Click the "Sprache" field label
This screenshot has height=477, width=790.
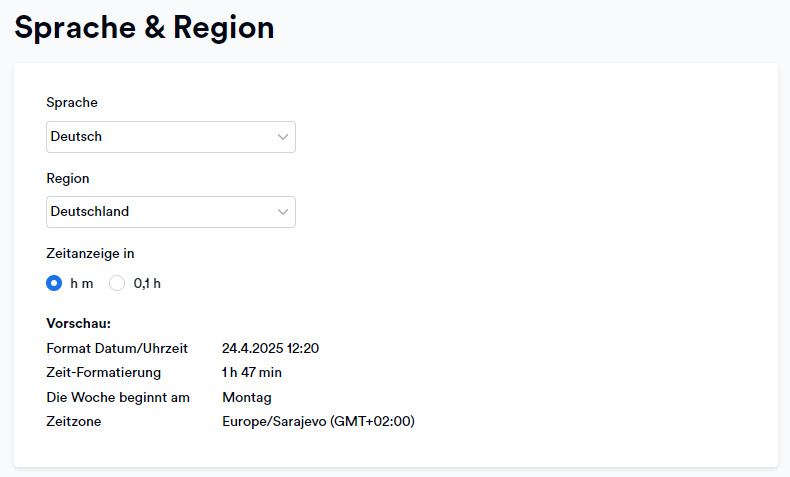[x=72, y=102]
